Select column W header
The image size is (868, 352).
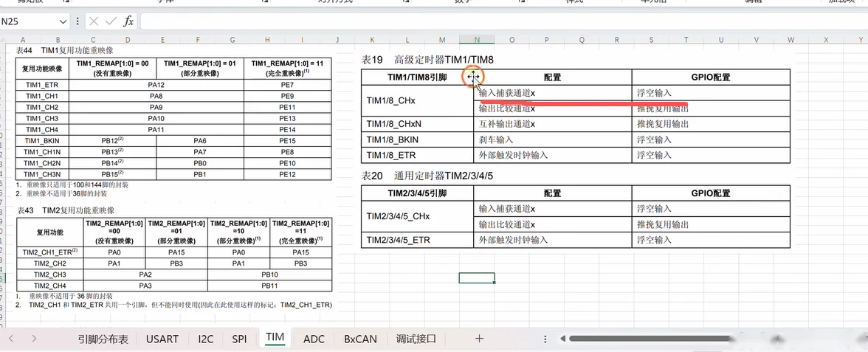point(791,40)
